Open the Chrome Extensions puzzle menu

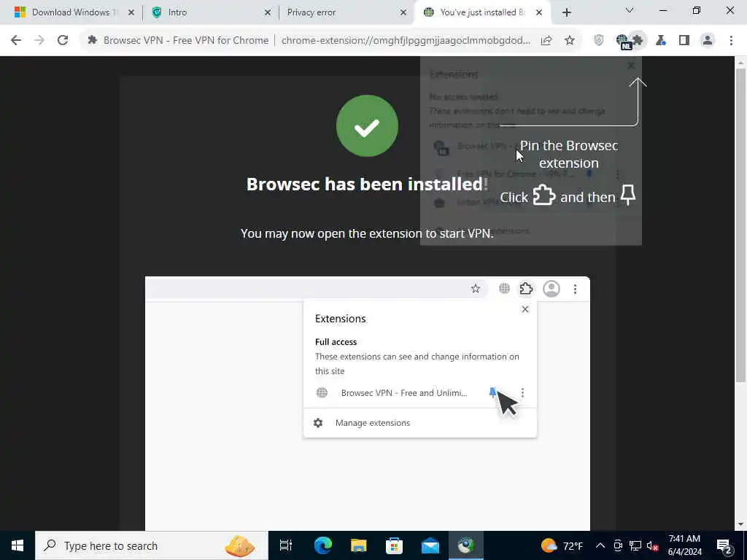click(x=638, y=41)
